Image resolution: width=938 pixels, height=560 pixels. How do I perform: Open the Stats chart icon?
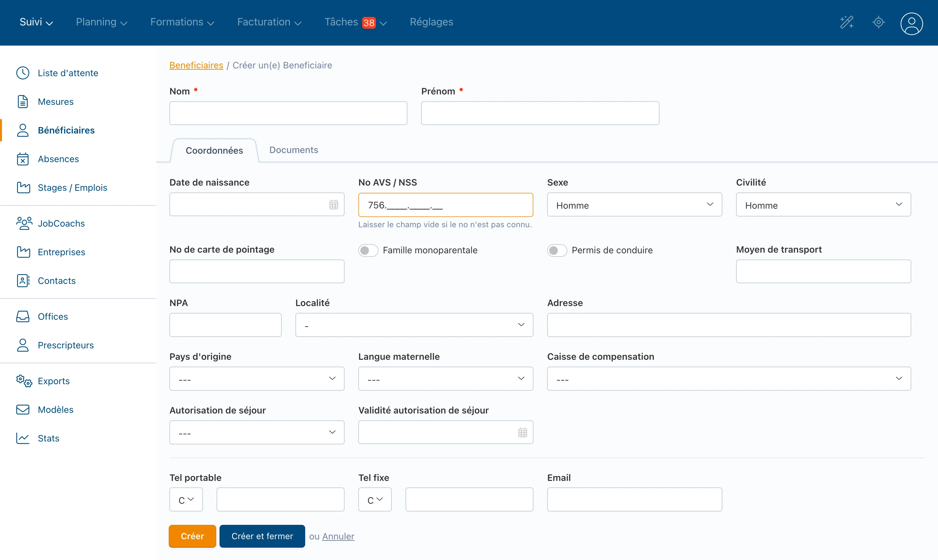(23, 438)
